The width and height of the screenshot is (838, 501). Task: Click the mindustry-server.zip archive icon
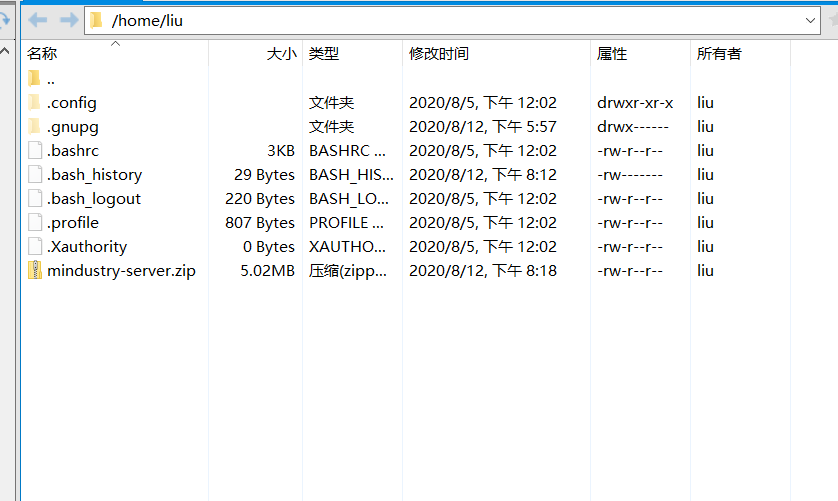click(x=35, y=270)
